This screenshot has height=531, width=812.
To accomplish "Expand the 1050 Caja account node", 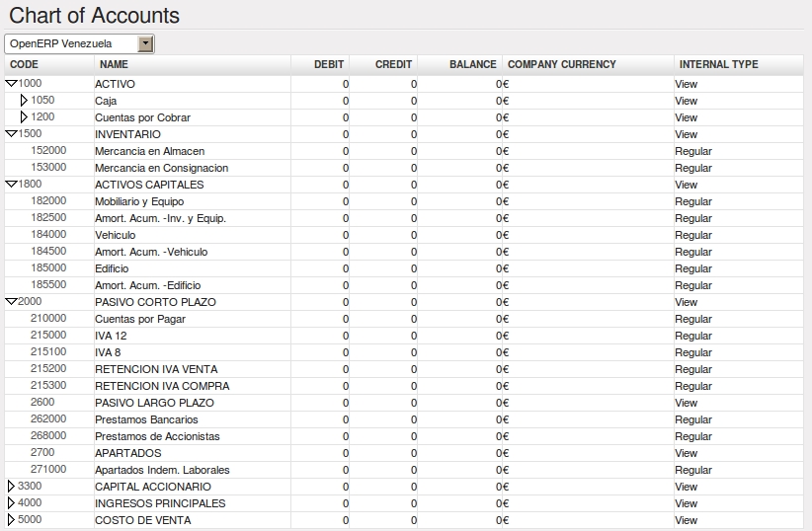I will pos(24,100).
